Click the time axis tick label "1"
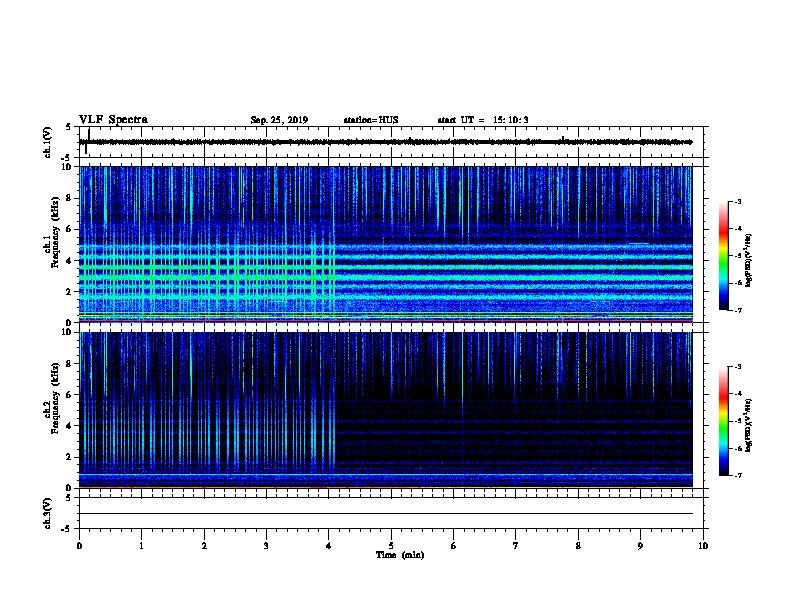Screen dimensions: 792x612 pos(141,546)
